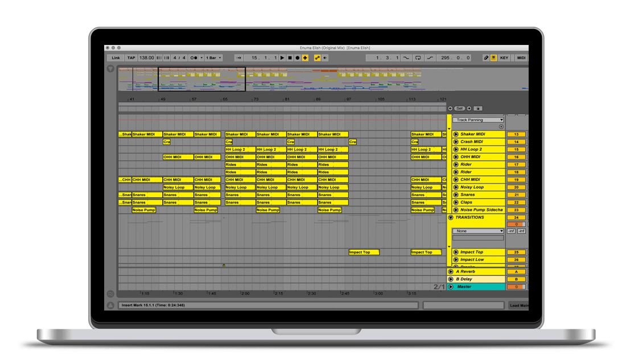Image resolution: width=626 pixels, height=364 pixels.
Task: Click the Next Locator arrow
Action: tap(469, 109)
